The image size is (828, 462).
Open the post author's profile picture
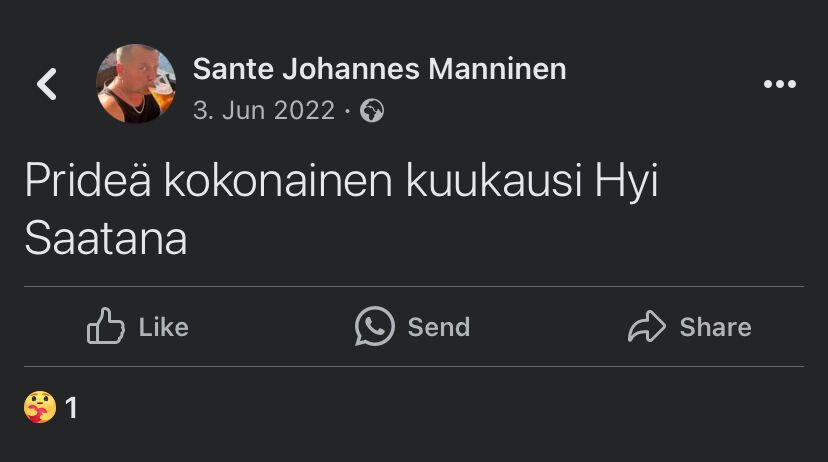coord(136,84)
